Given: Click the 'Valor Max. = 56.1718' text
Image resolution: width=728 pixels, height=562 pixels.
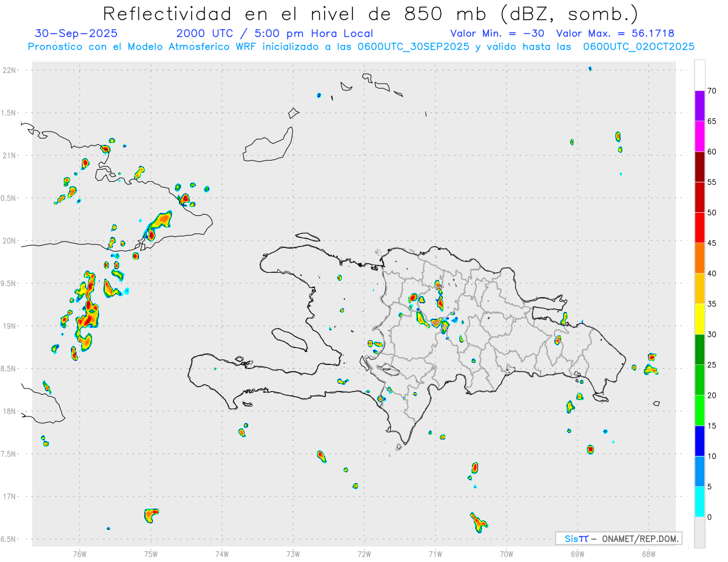Looking at the screenshot, I should [615, 33].
